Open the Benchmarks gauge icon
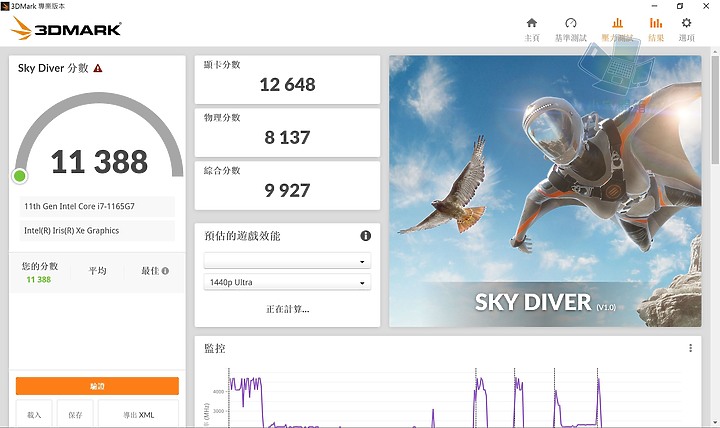The height and width of the screenshot is (428, 720). pyautogui.click(x=571, y=23)
